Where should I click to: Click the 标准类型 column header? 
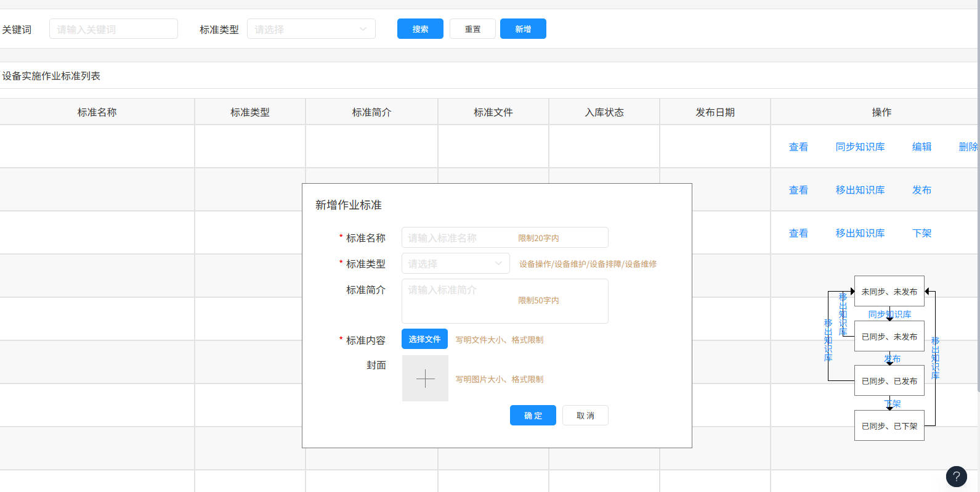(250, 112)
